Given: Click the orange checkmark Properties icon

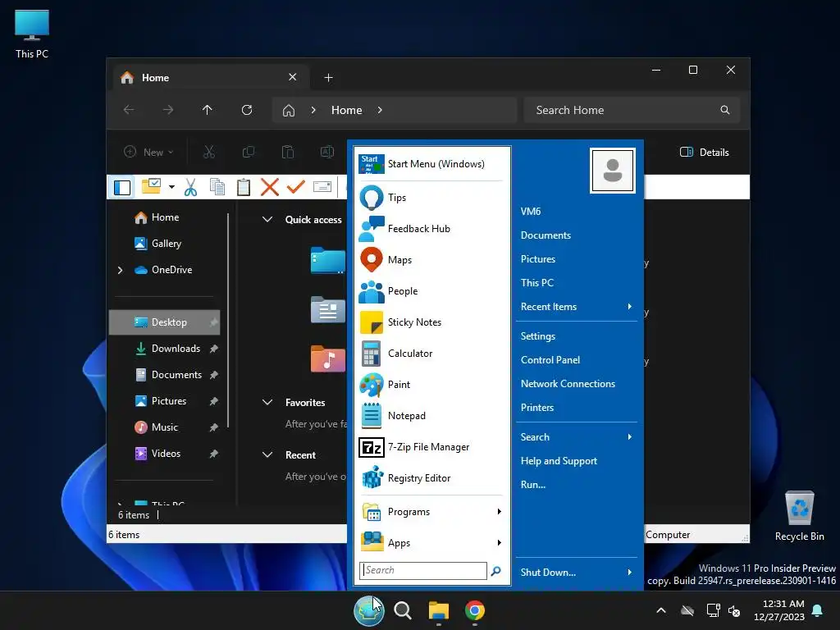Looking at the screenshot, I should [x=295, y=187].
